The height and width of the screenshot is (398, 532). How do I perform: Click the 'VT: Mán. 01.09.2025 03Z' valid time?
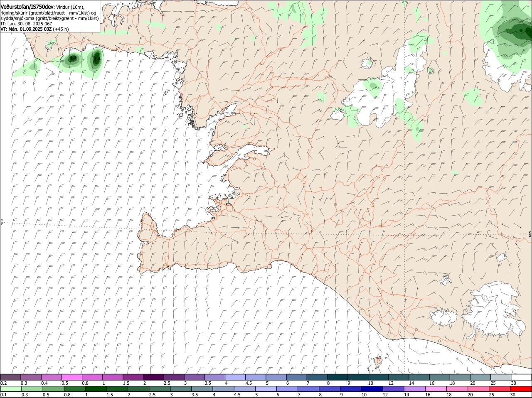[26, 29]
